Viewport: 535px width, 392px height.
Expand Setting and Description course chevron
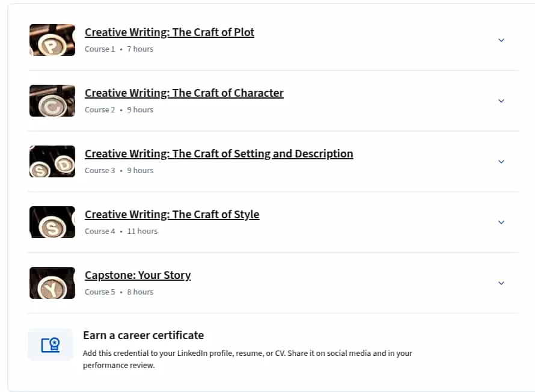click(x=501, y=162)
